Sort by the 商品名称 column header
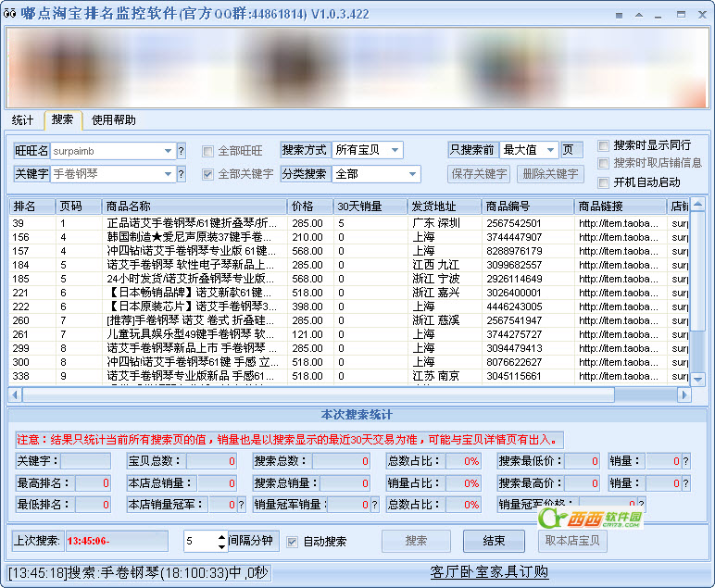Image resolution: width=715 pixels, height=588 pixels. [x=194, y=206]
